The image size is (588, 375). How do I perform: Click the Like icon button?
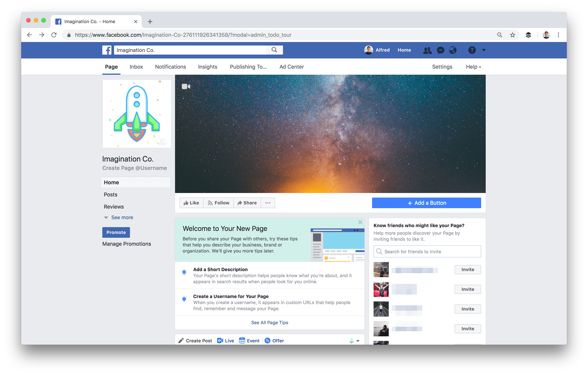pyautogui.click(x=191, y=202)
